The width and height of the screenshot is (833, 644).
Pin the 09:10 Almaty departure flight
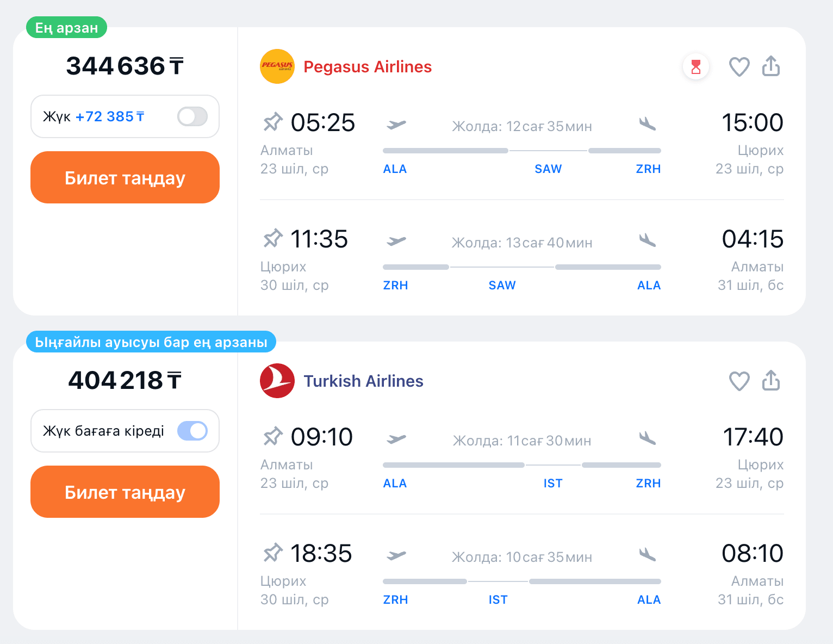point(273,436)
